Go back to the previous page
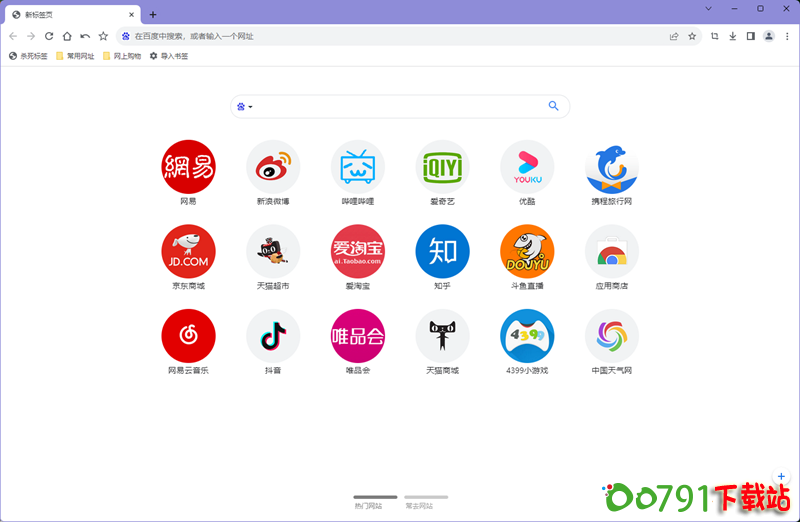Viewport: 800px width, 522px height. pos(13,36)
